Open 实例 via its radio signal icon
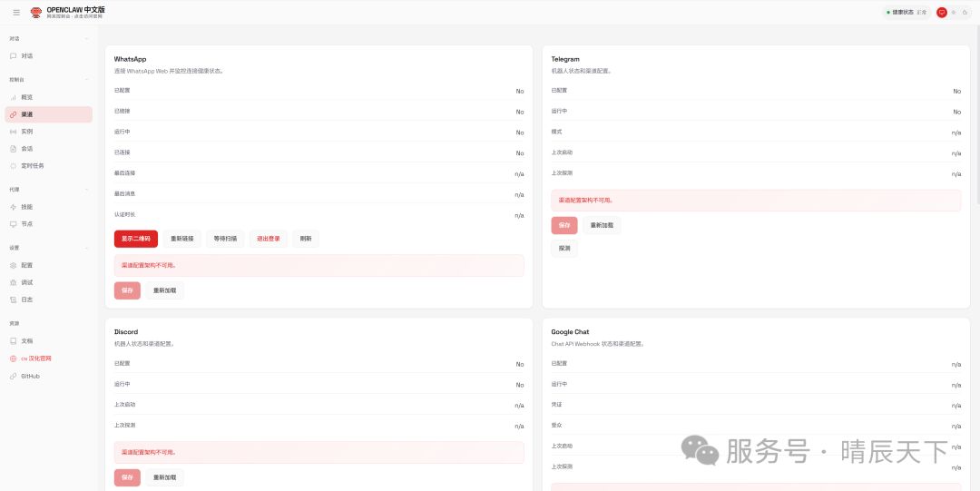Screen dimensions: 980x491 click(14, 132)
